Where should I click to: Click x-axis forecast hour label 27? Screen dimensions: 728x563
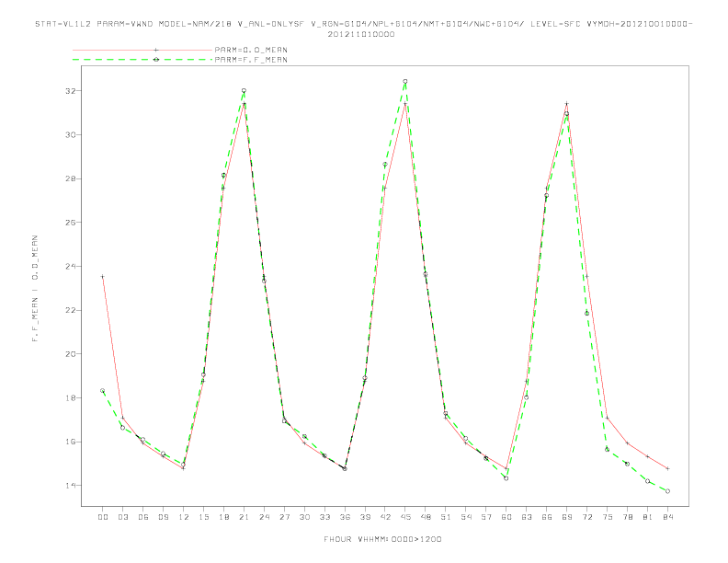tap(284, 517)
